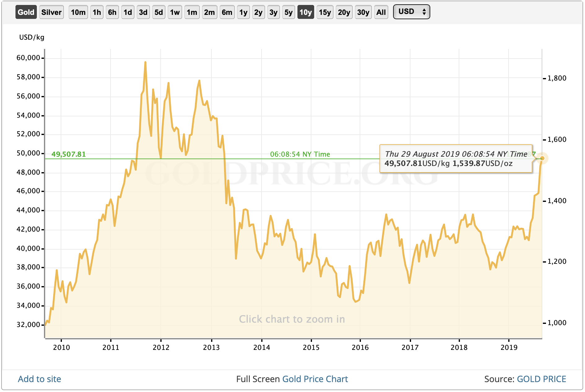Click the green 49,507.81 price label
The width and height of the screenshot is (585, 392).
(68, 154)
